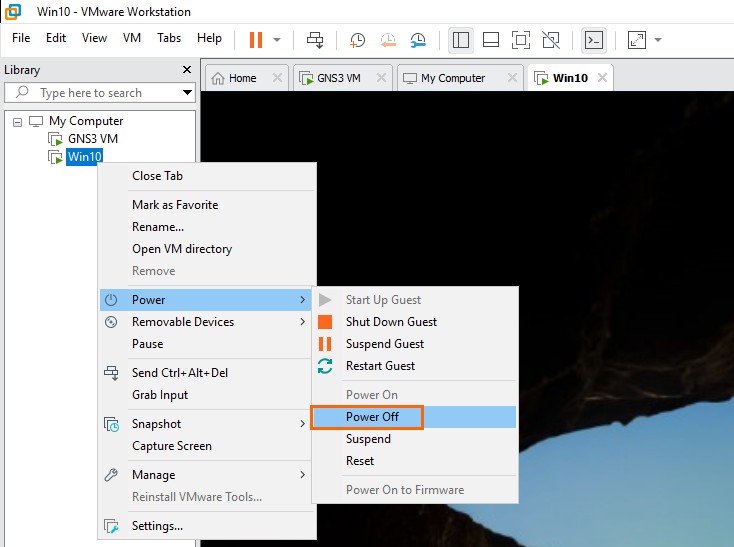This screenshot has width=734, height=547.
Task: Choose Close Tab from context menu
Action: point(207,176)
